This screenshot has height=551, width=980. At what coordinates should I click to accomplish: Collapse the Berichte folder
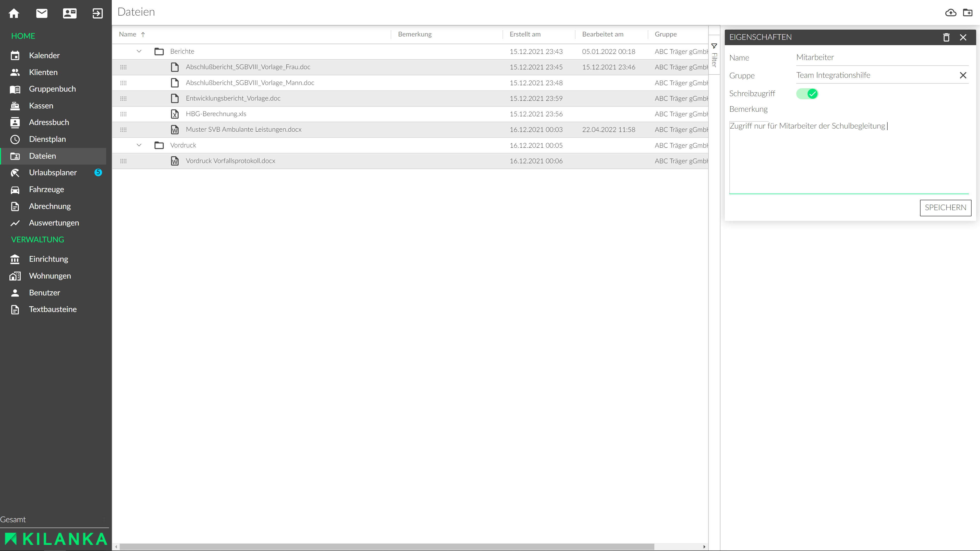pos(139,51)
